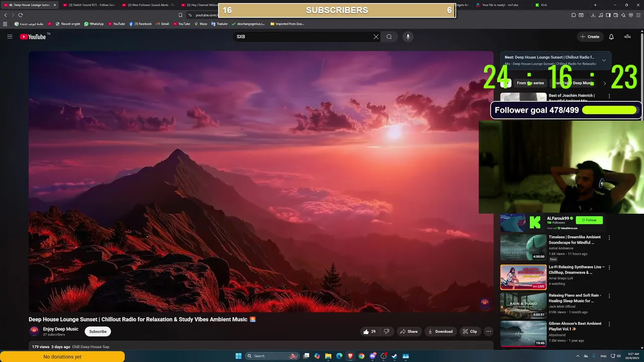Switch to New Follower Sound Alerts tab
The height and width of the screenshot is (362, 644).
[x=148, y=5]
